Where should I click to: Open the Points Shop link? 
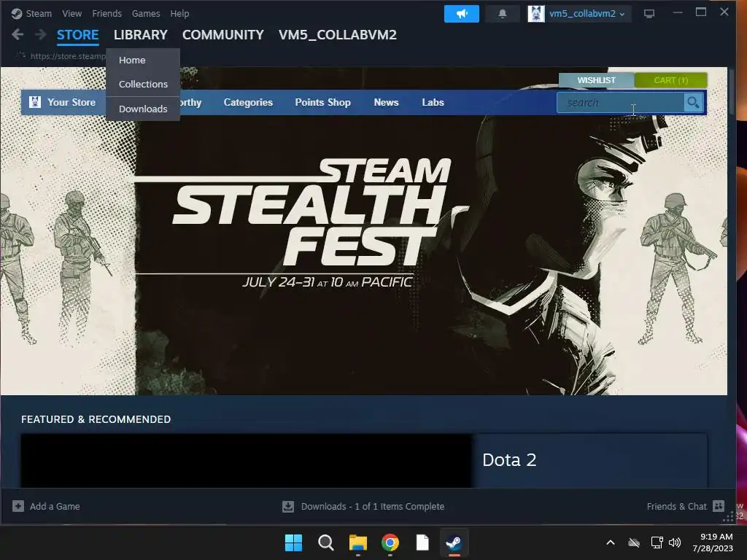coord(322,102)
